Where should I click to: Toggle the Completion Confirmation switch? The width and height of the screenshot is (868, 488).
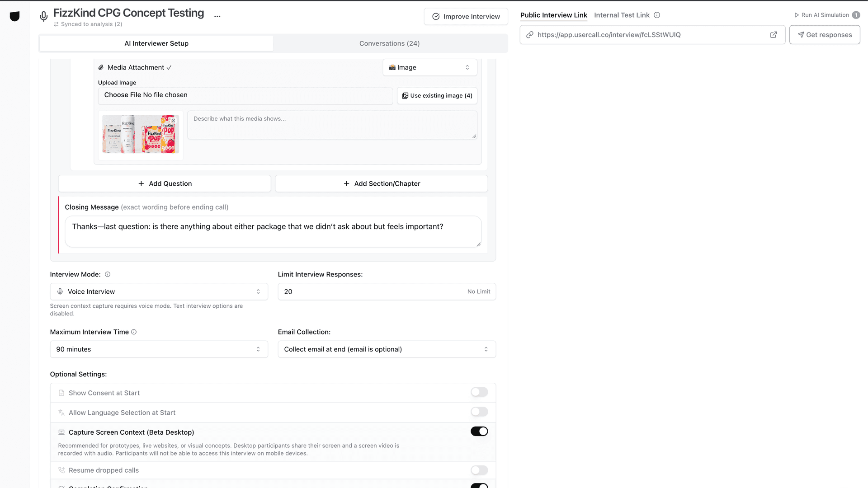click(479, 486)
